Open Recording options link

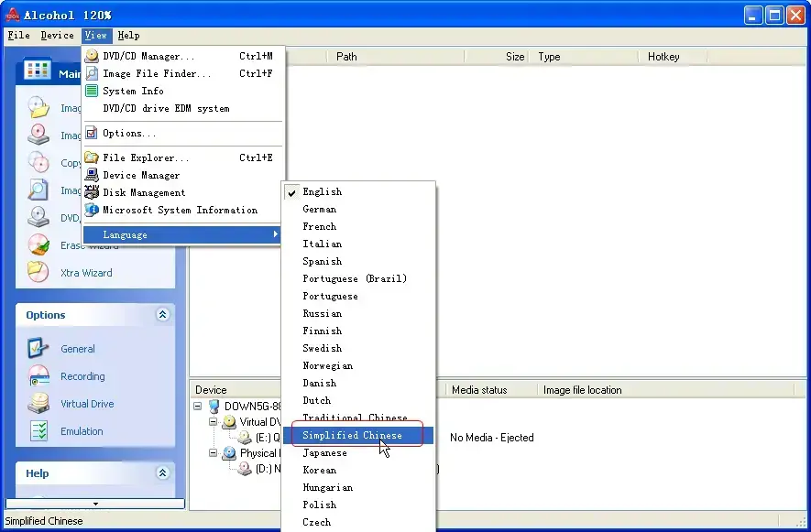tap(82, 376)
